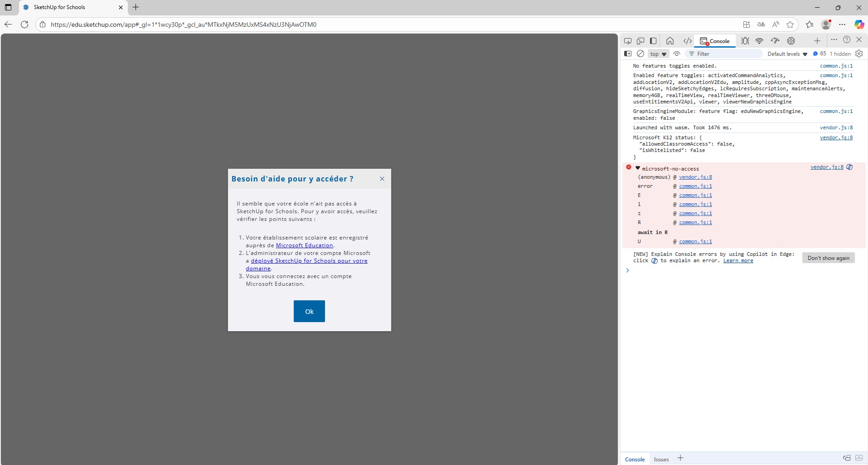This screenshot has width=868, height=465.
Task: Click the Apps available icon in address bar
Action: tap(747, 24)
